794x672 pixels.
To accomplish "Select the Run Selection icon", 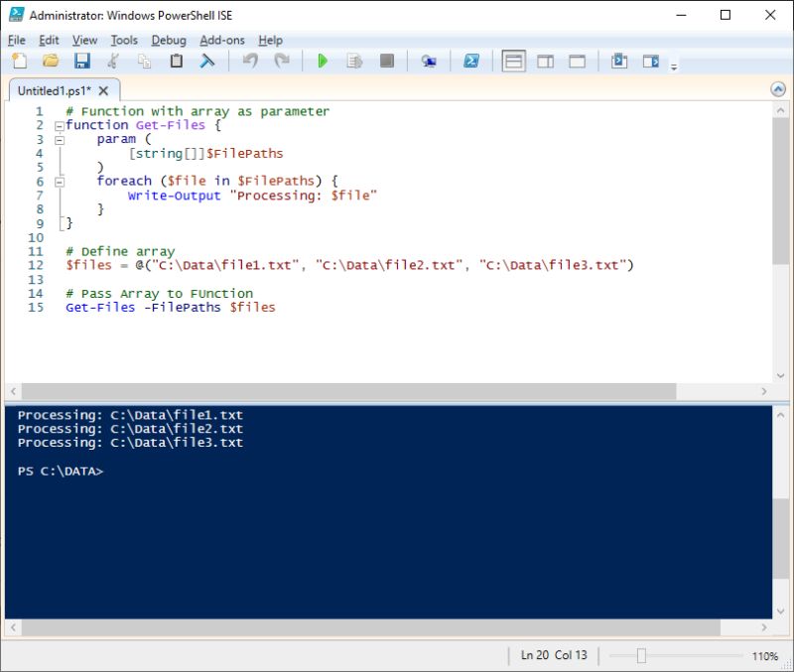I will pos(354,62).
